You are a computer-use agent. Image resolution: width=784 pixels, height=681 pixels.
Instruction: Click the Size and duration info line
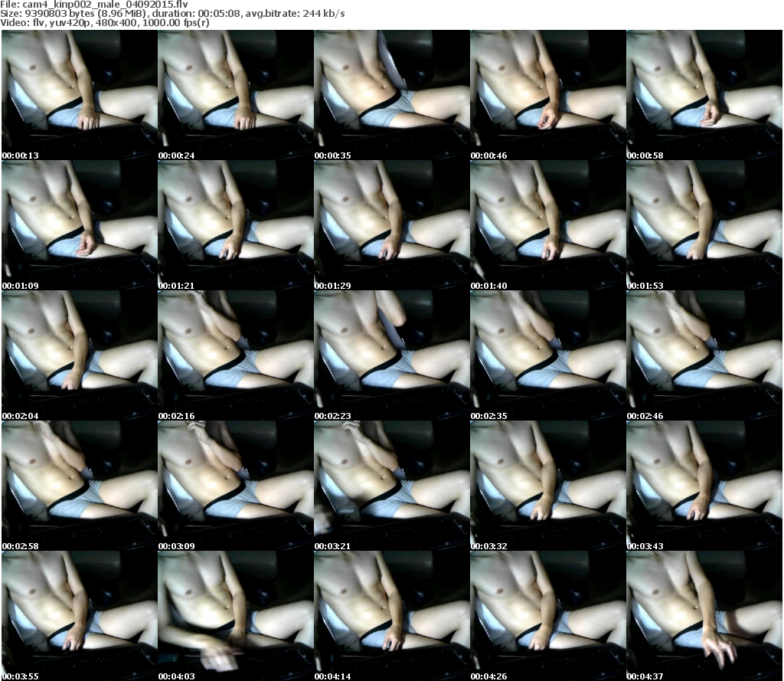click(172, 14)
